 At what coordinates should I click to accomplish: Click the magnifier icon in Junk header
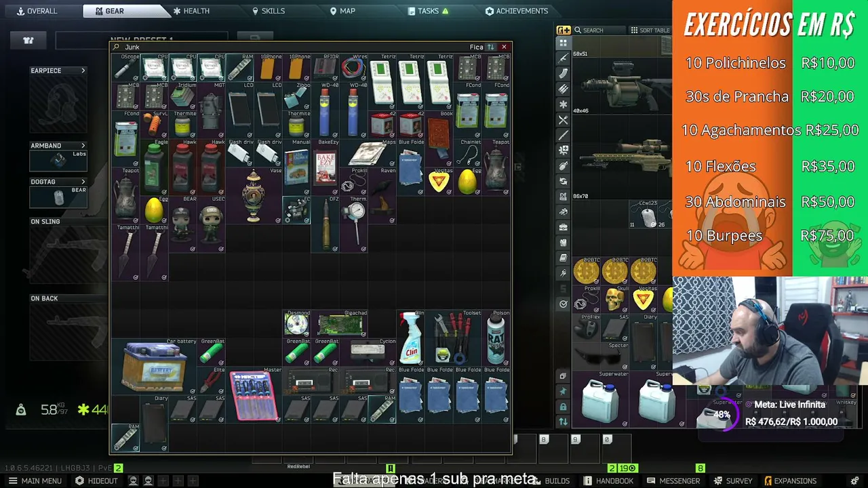pos(117,47)
